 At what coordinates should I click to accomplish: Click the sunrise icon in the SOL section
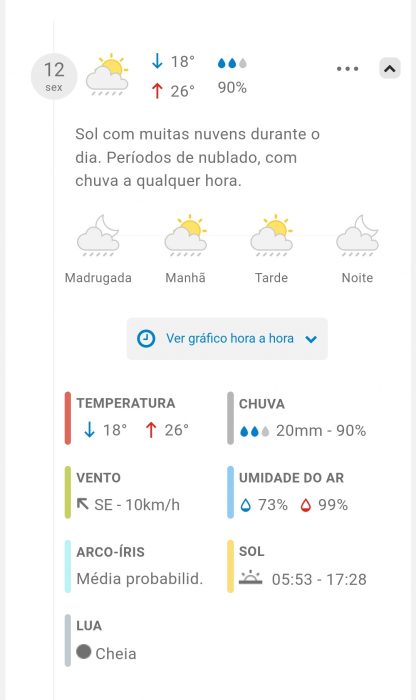pos(251,578)
